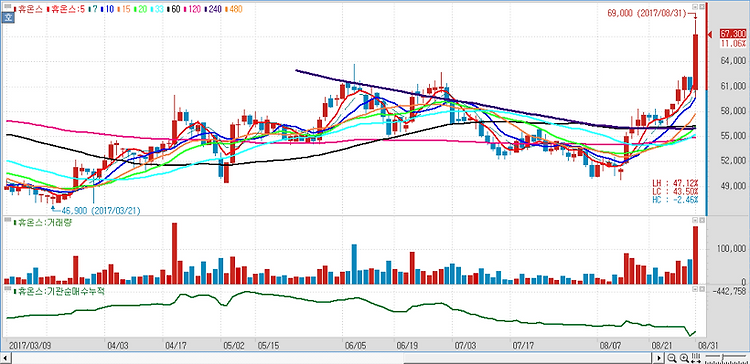Select the 33-day moving average legend
The width and height of the screenshot is (750, 364).
click(157, 9)
